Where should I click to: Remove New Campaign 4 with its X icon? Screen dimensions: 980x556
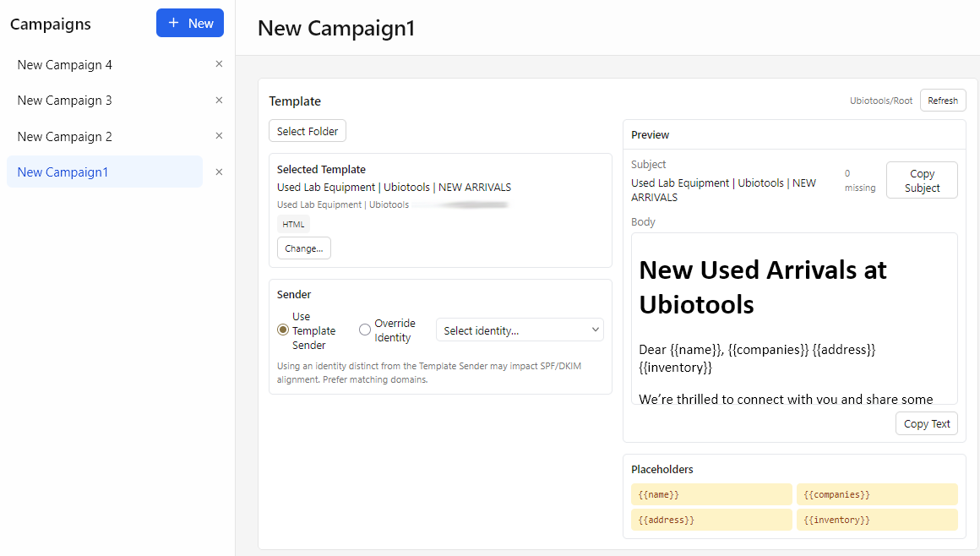219,64
